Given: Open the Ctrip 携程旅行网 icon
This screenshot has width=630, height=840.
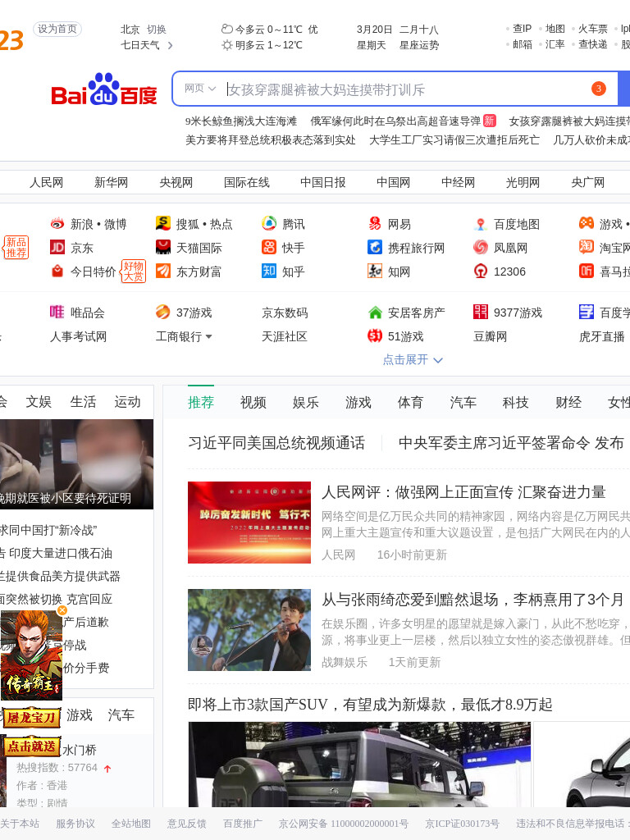Looking at the screenshot, I should (x=374, y=247).
